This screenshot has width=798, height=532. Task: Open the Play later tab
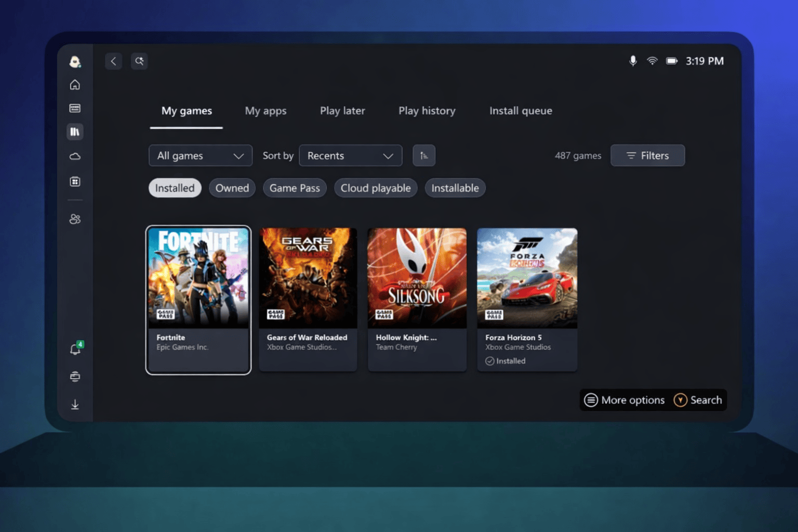342,111
